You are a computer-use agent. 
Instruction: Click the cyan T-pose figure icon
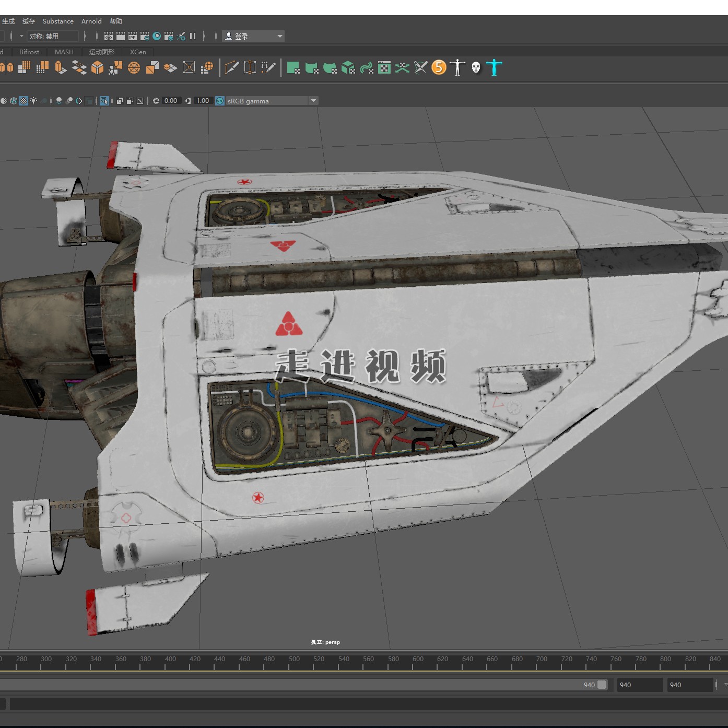[x=494, y=67]
